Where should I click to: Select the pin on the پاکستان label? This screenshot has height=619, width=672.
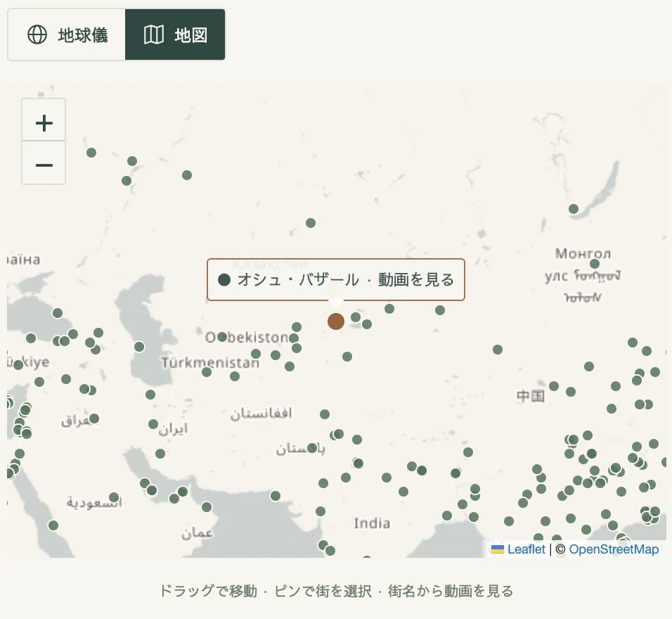[312, 449]
